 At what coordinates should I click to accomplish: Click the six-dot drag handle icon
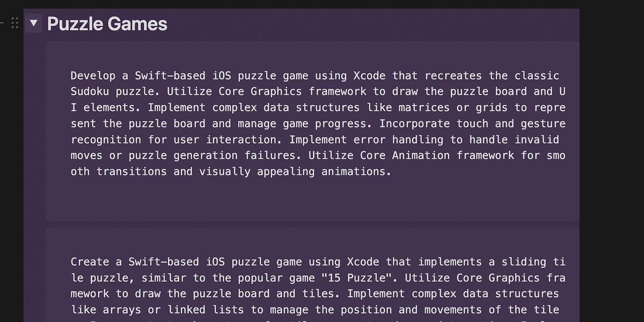point(14,24)
